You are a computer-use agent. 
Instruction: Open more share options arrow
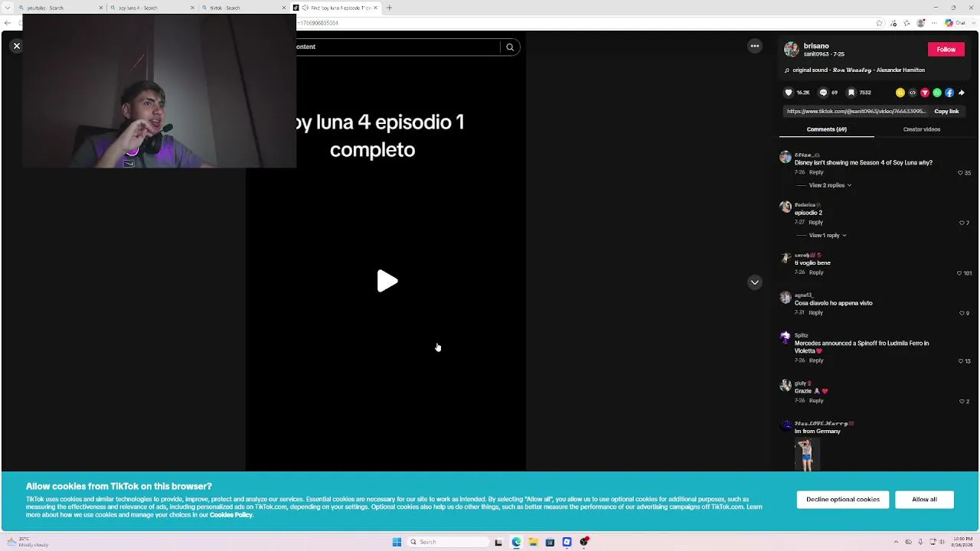(962, 93)
